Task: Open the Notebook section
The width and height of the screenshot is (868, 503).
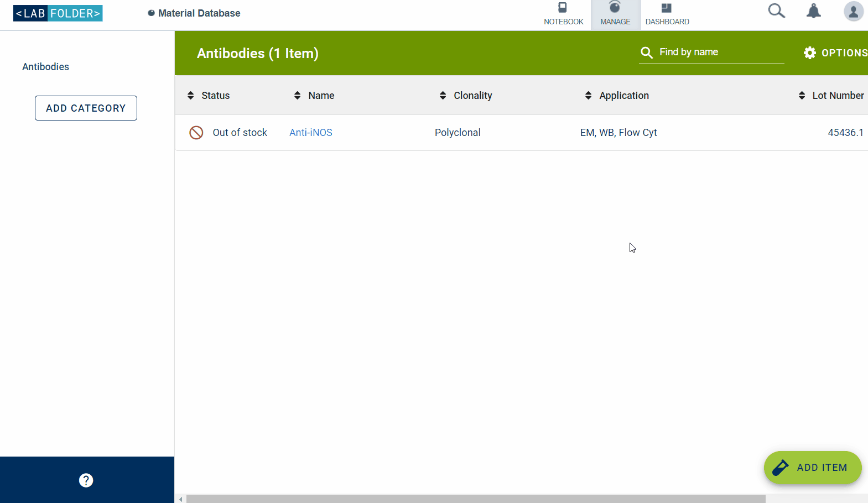Action: pyautogui.click(x=563, y=15)
